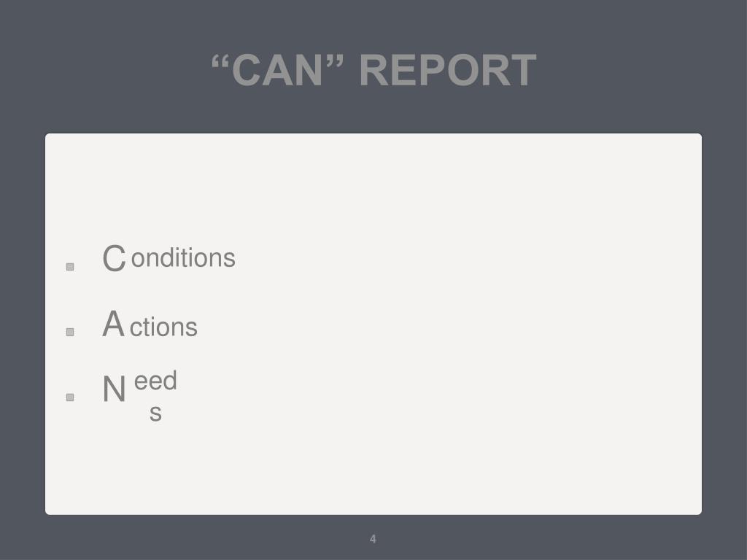Screen dimensions: 747x560
Task: Click the large letter A of Actions
Action: coord(113,324)
